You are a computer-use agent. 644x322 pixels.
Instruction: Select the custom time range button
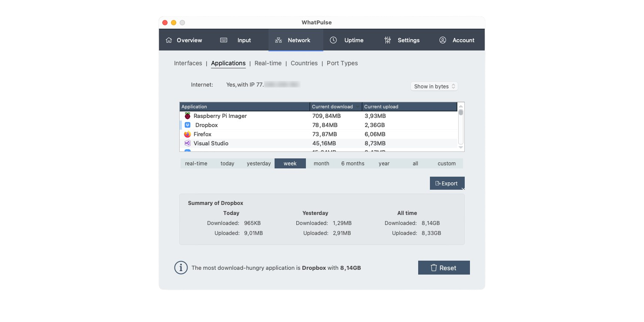pyautogui.click(x=446, y=164)
